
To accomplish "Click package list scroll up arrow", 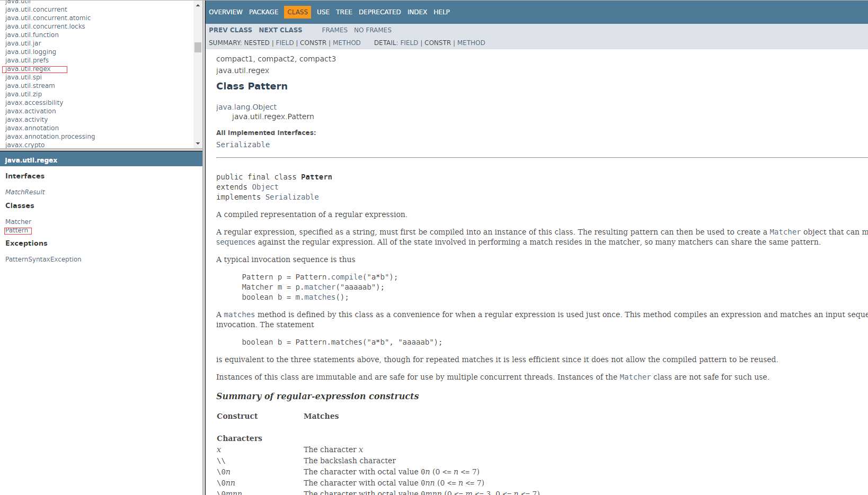I will tap(198, 5).
